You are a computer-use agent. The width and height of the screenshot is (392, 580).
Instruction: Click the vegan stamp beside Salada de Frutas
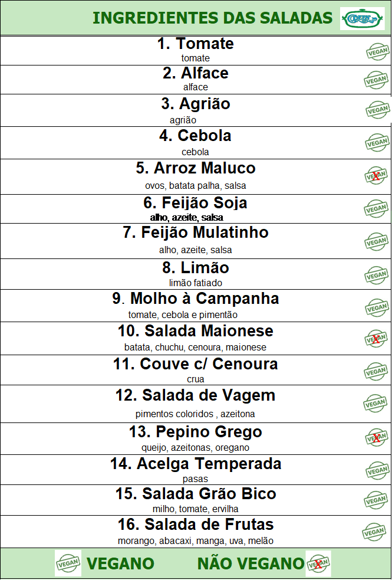point(374,532)
